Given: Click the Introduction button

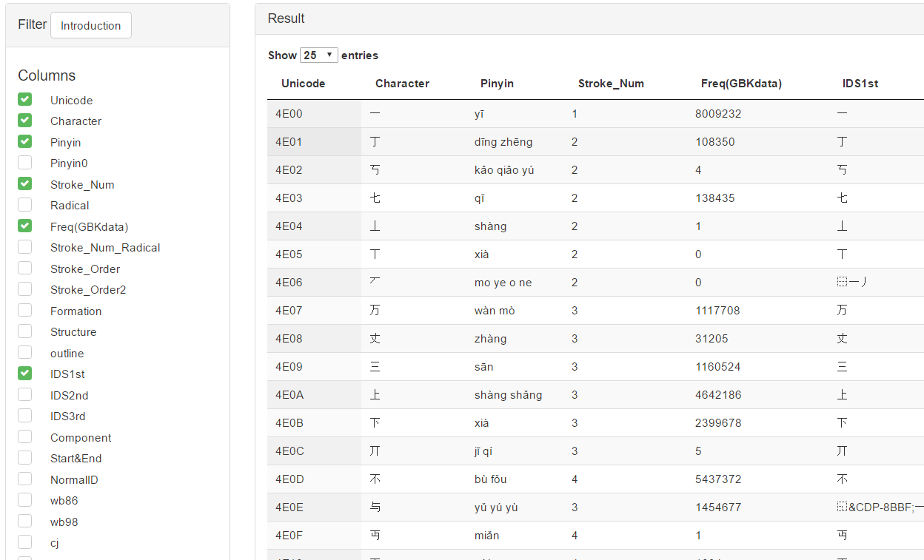Looking at the screenshot, I should pyautogui.click(x=91, y=25).
